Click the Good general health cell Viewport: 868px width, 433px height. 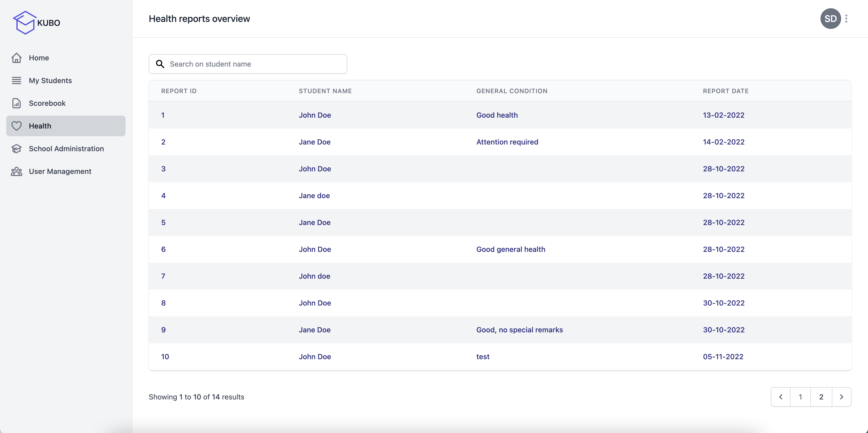[x=510, y=249]
